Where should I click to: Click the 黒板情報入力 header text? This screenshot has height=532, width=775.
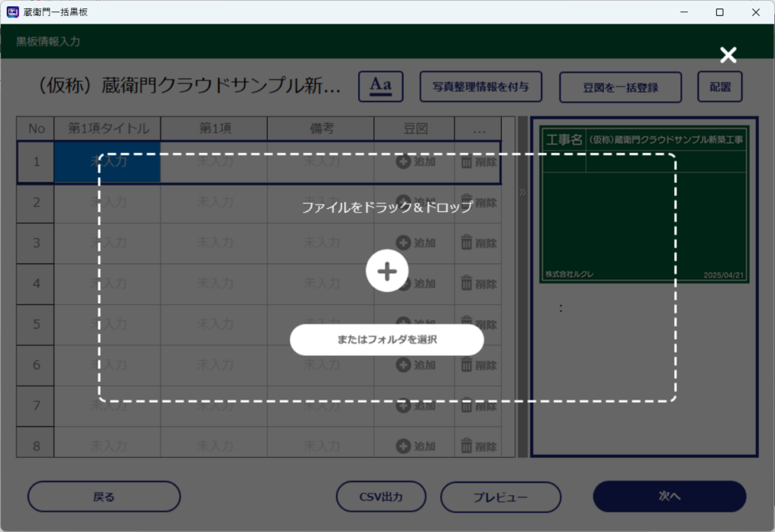pos(48,42)
